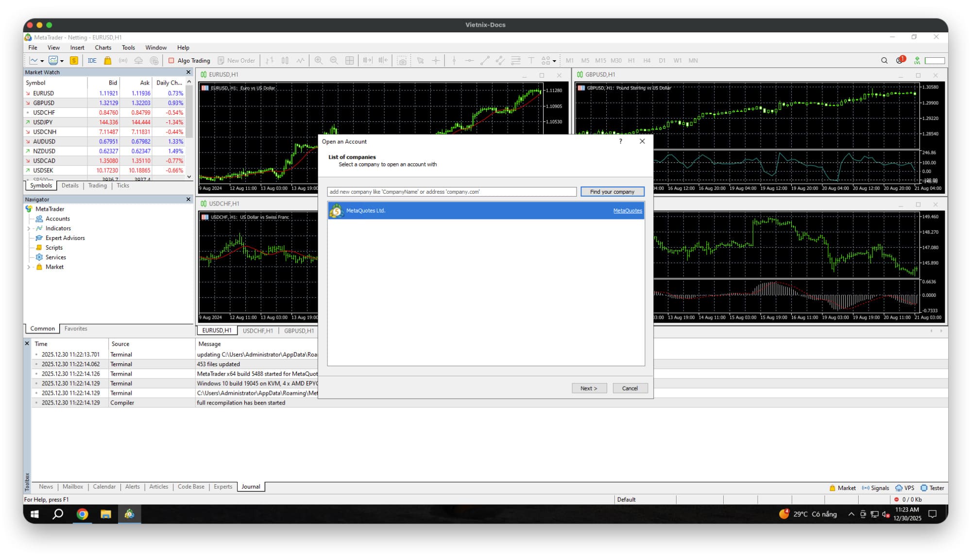
Task: Open the Charts menu
Action: pos(102,48)
